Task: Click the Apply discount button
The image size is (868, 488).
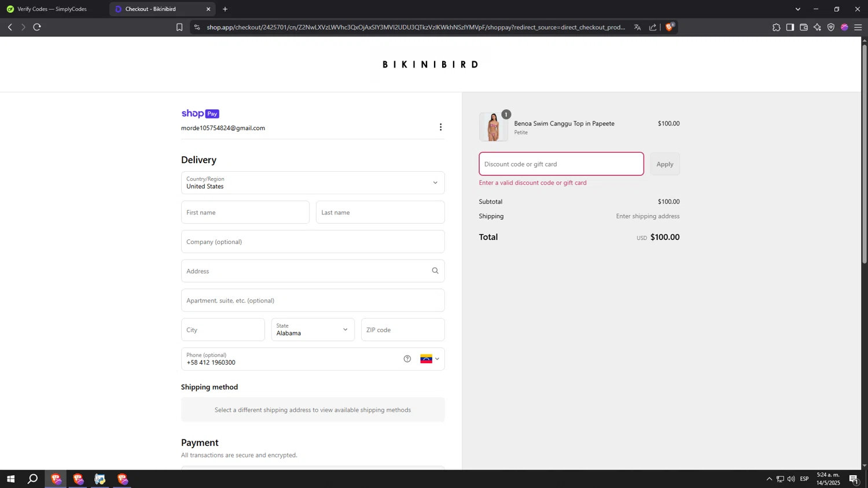Action: pyautogui.click(x=665, y=164)
